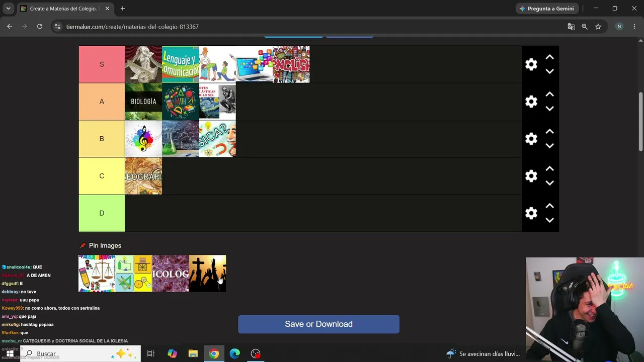Click the yellow B tier label
Screen dimensions: 644x362
pyautogui.click(x=102, y=139)
